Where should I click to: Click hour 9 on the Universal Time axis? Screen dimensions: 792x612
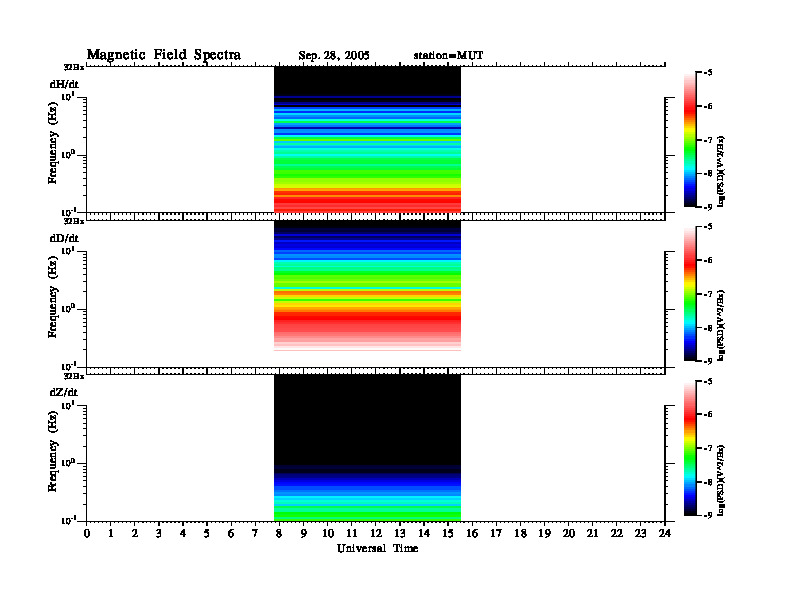[304, 534]
